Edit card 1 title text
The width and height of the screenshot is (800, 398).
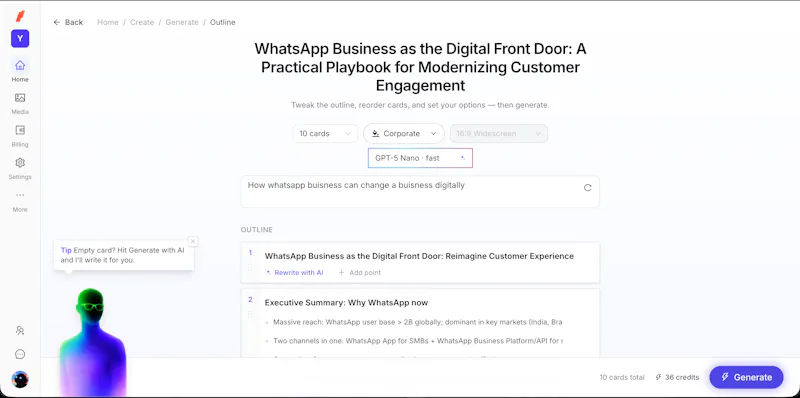point(419,256)
